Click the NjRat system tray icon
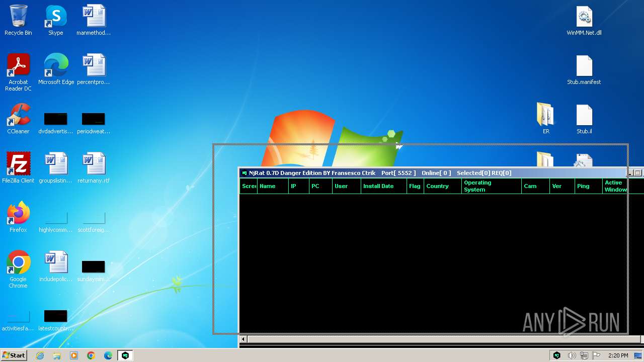 click(x=557, y=355)
